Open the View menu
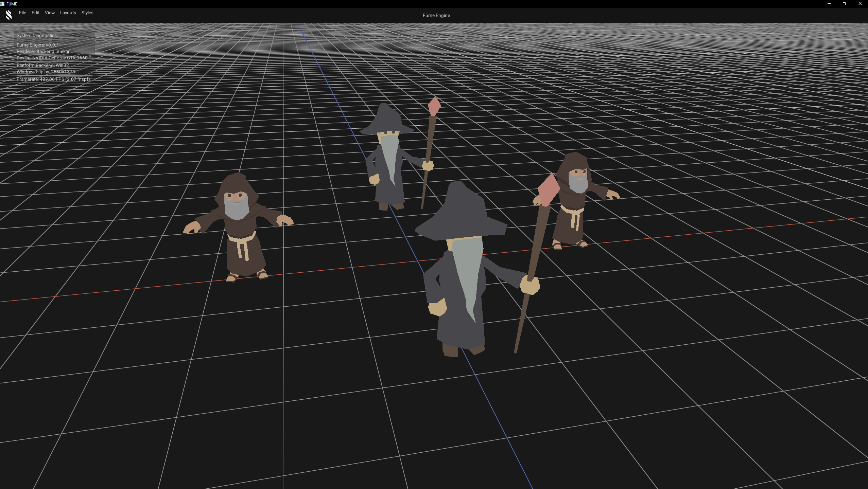Viewport: 868px width, 489px height. click(x=50, y=13)
